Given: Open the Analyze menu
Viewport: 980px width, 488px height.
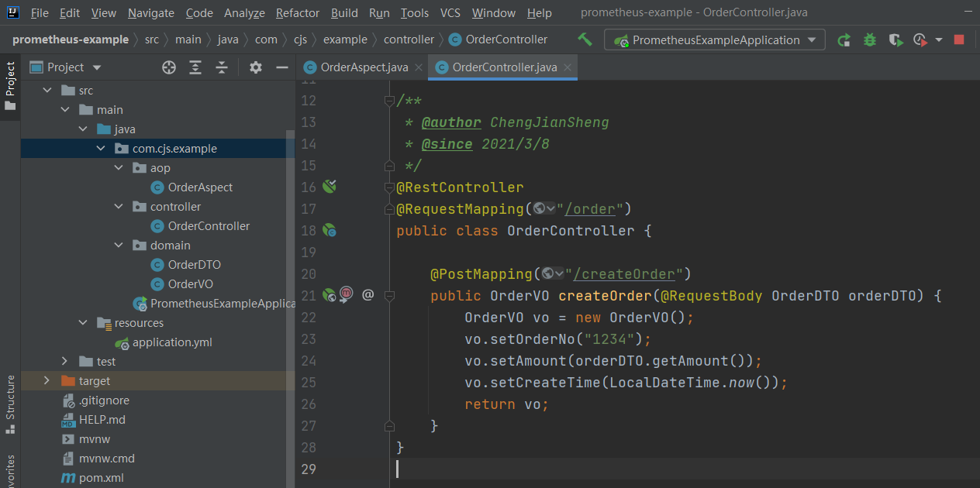Looking at the screenshot, I should point(244,13).
